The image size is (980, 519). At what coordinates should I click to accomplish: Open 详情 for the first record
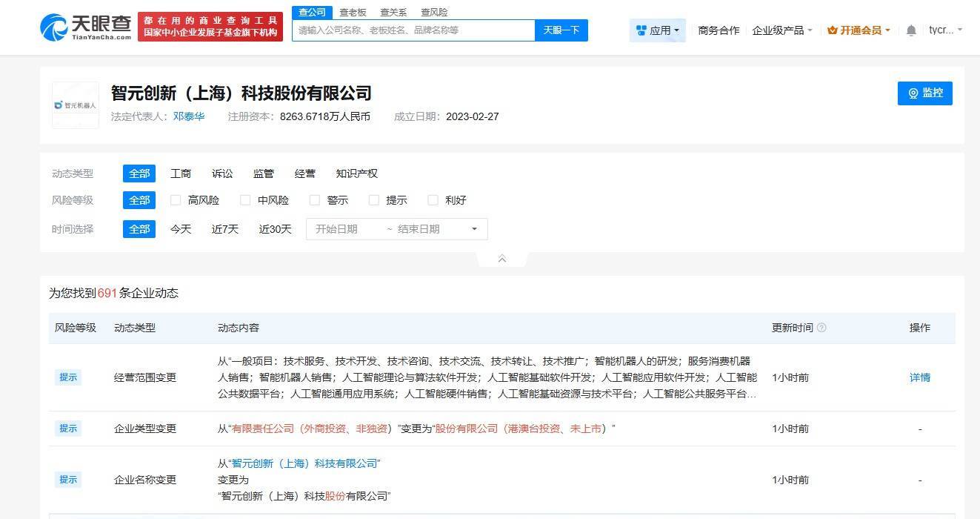pyautogui.click(x=919, y=377)
